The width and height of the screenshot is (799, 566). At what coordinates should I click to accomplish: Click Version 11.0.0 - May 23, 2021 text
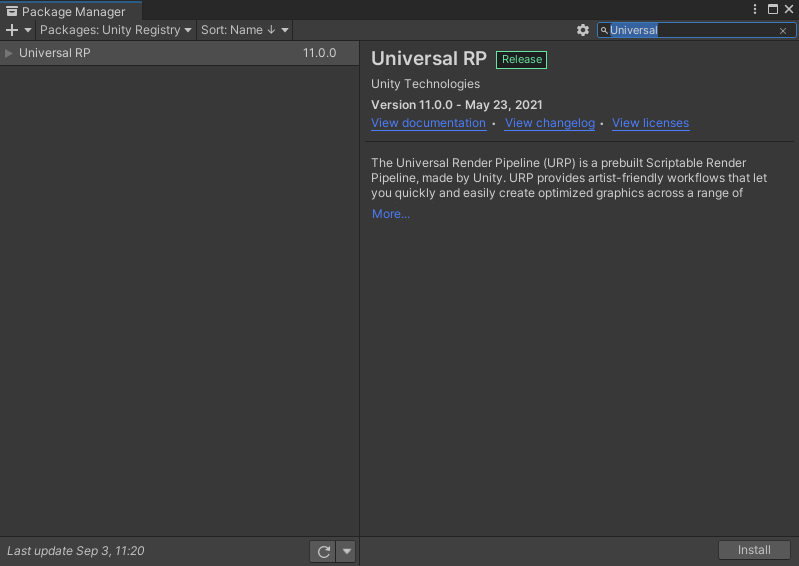click(457, 105)
